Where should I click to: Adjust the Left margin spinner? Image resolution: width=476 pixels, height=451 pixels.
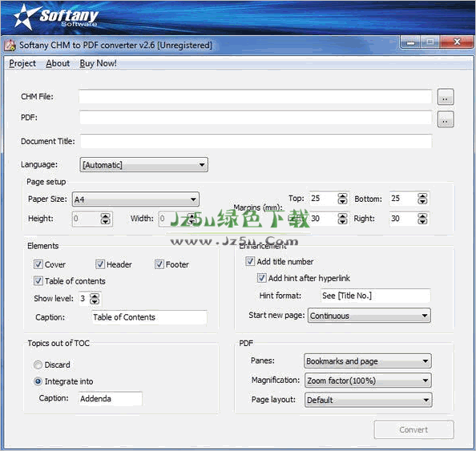pos(342,219)
